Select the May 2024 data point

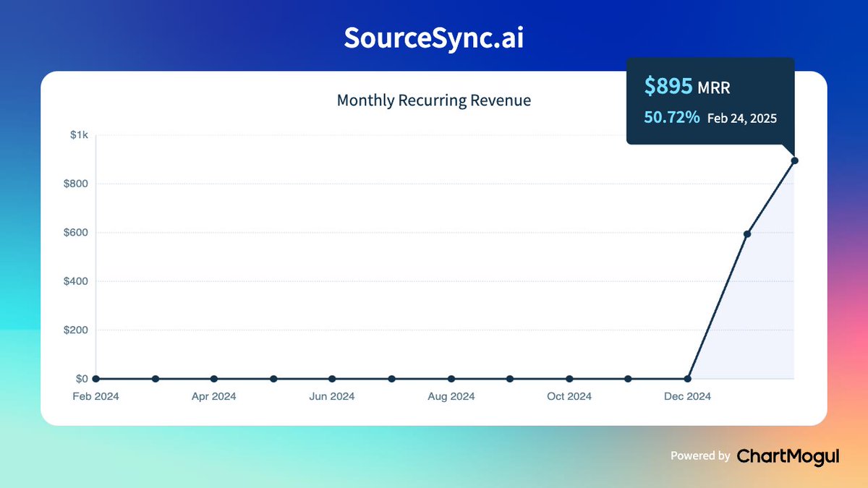click(x=273, y=378)
